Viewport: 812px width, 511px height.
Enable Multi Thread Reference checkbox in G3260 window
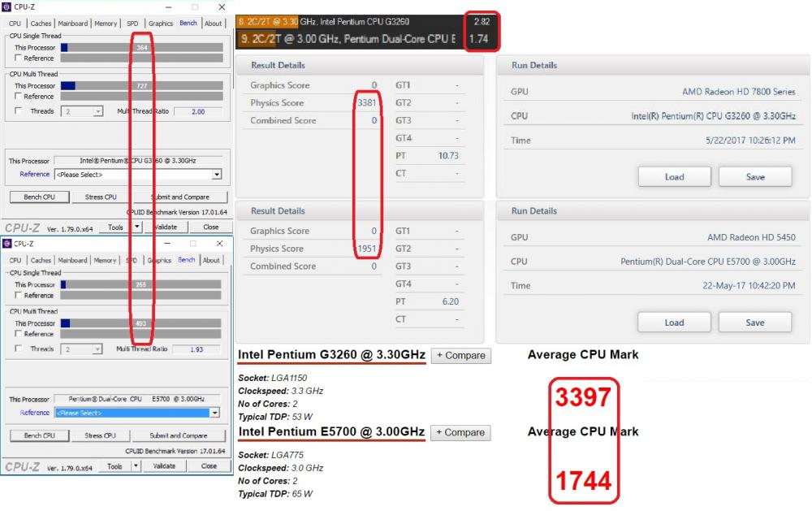click(19, 97)
